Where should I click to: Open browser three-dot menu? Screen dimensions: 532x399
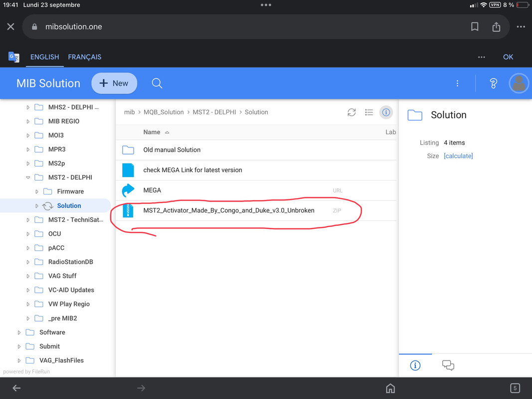tap(521, 26)
